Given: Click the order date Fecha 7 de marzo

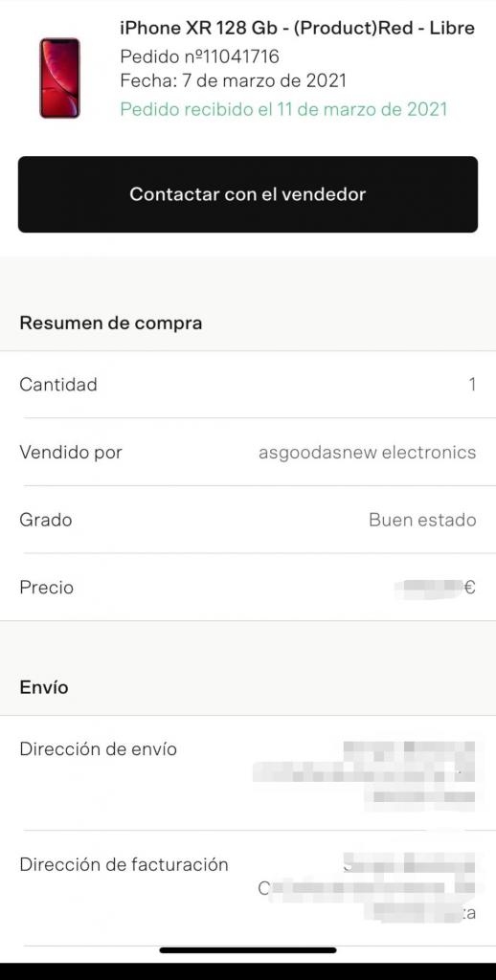Looking at the screenshot, I should click(233, 80).
